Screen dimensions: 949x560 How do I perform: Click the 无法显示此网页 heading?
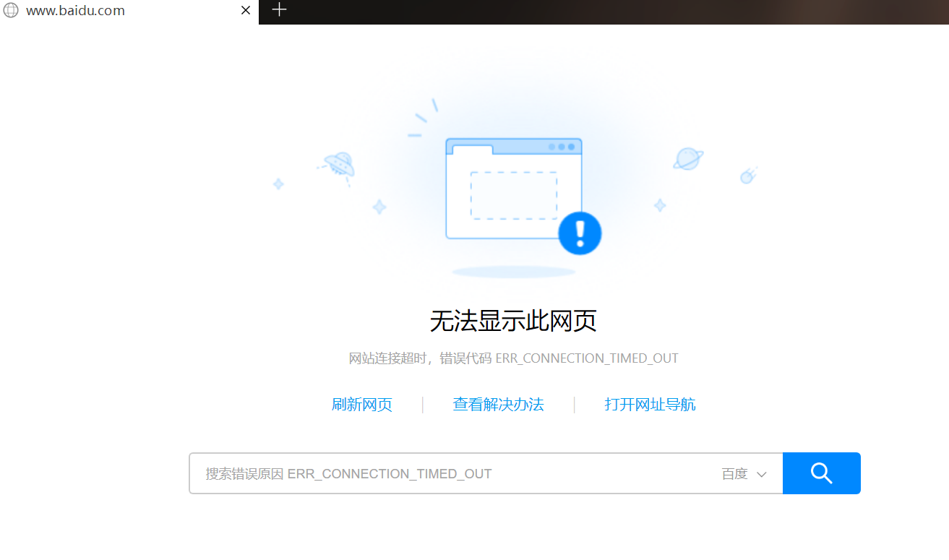[513, 320]
